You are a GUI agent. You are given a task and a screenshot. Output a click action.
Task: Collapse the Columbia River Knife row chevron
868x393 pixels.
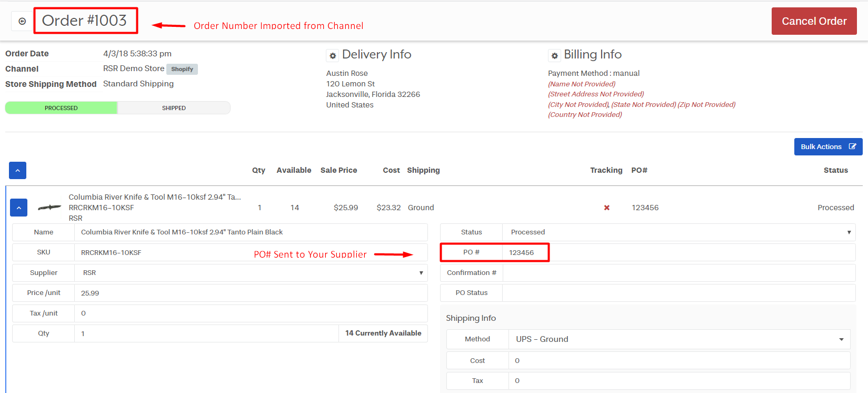click(18, 208)
